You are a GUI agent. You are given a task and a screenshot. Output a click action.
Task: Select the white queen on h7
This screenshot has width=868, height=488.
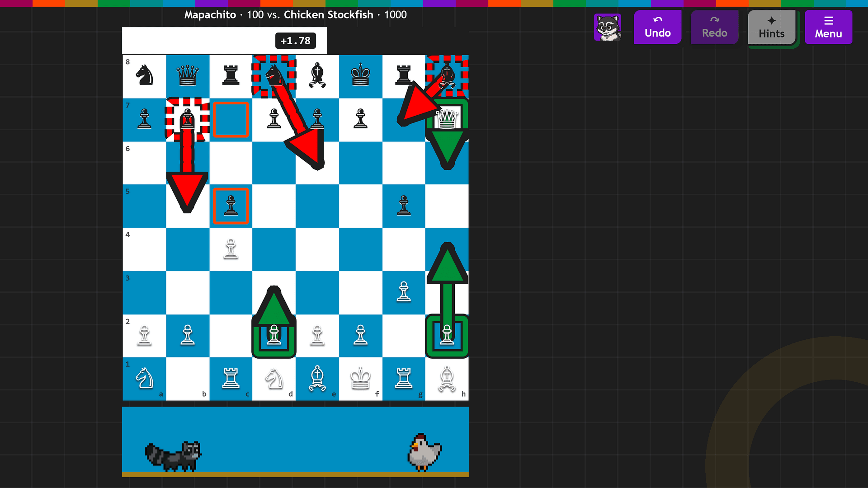[447, 119]
